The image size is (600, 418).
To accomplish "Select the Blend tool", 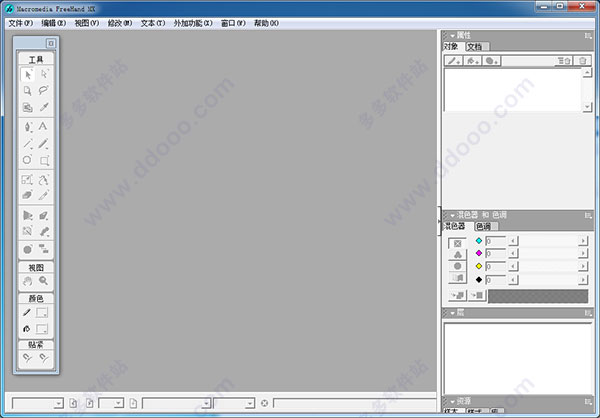I will 44,231.
